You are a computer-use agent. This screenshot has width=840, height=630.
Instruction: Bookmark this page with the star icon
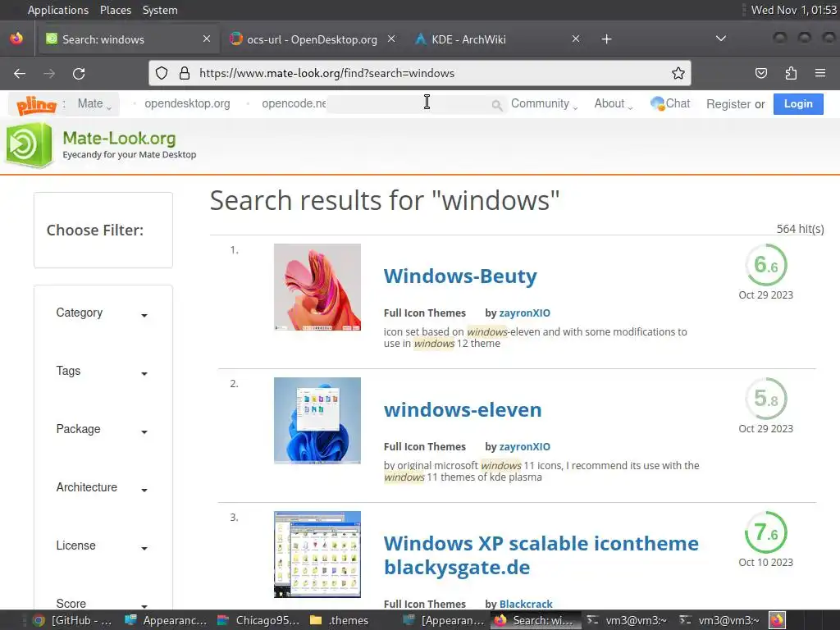[x=678, y=73]
